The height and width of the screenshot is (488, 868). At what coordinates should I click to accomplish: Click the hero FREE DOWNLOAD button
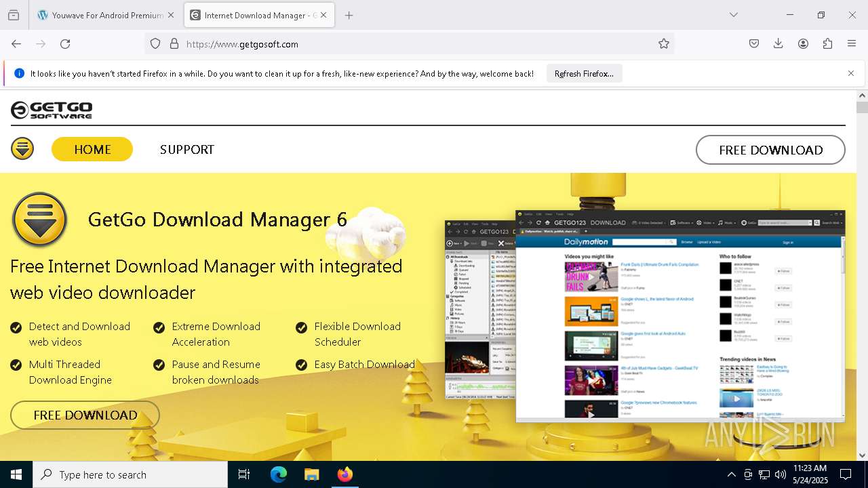coord(85,415)
